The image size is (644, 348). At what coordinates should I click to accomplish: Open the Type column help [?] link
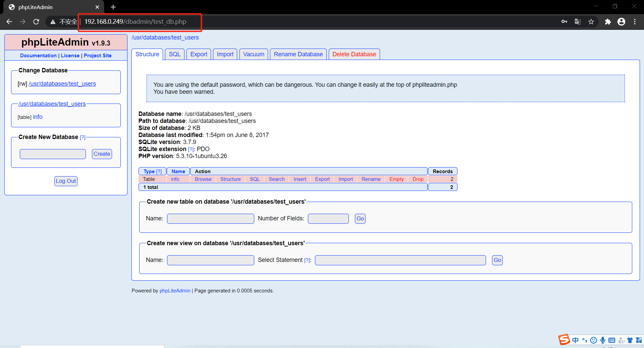tap(159, 171)
